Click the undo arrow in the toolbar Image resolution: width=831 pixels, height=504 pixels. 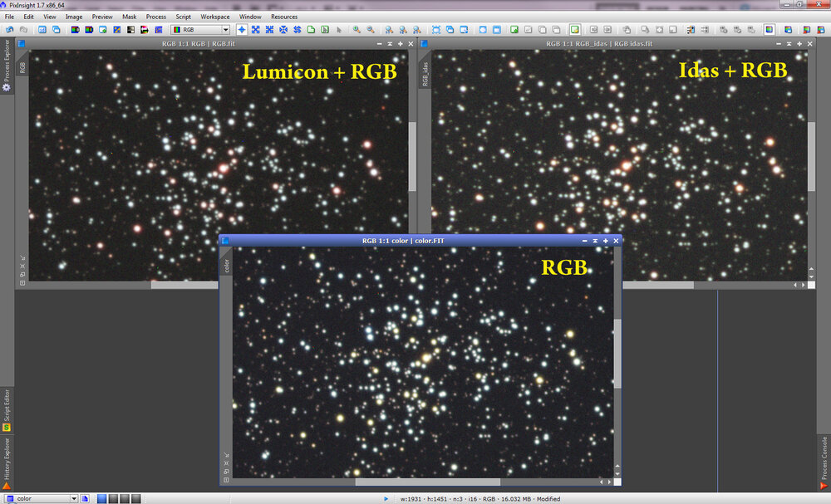click(9, 29)
